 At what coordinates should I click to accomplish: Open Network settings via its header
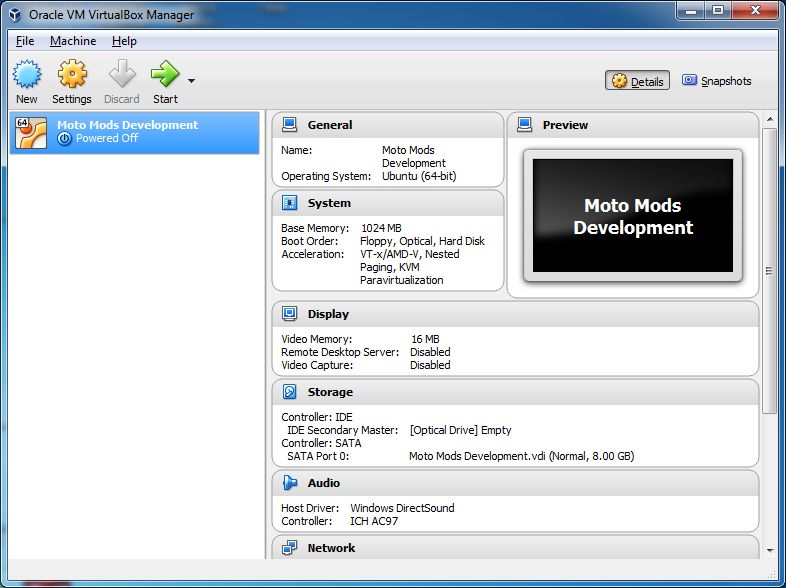331,548
